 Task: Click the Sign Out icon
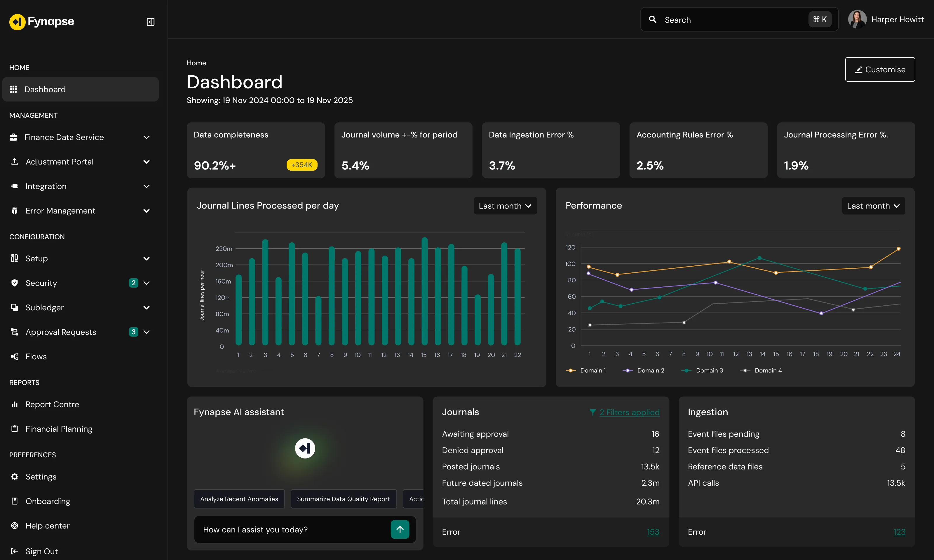point(14,551)
